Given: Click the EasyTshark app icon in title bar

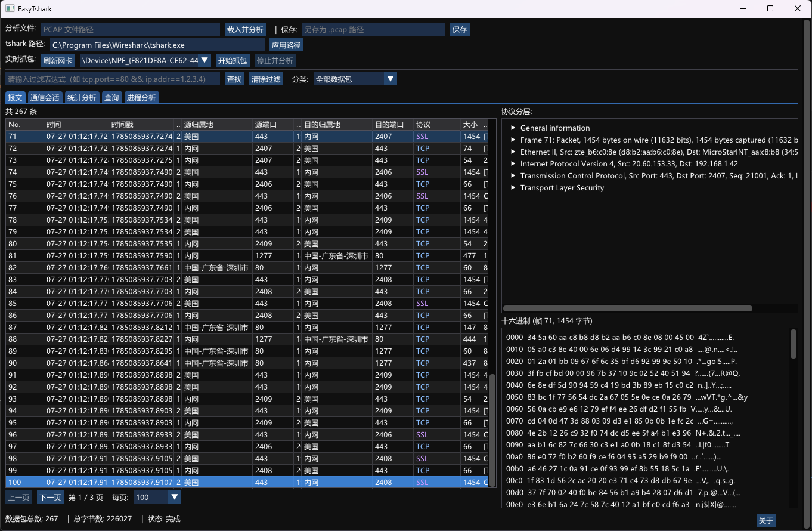Looking at the screenshot, I should coord(10,8).
